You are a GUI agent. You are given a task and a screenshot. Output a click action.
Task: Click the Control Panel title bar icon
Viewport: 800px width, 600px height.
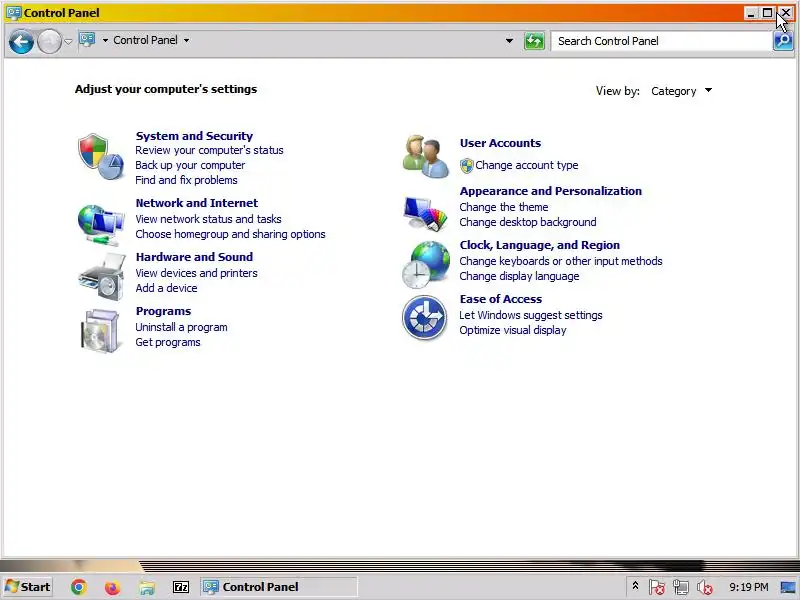point(14,13)
